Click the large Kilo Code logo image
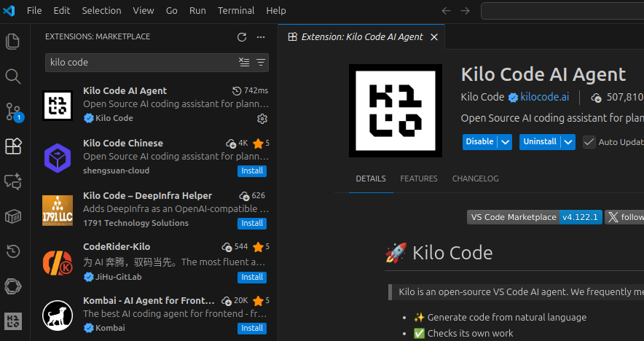 pos(396,111)
